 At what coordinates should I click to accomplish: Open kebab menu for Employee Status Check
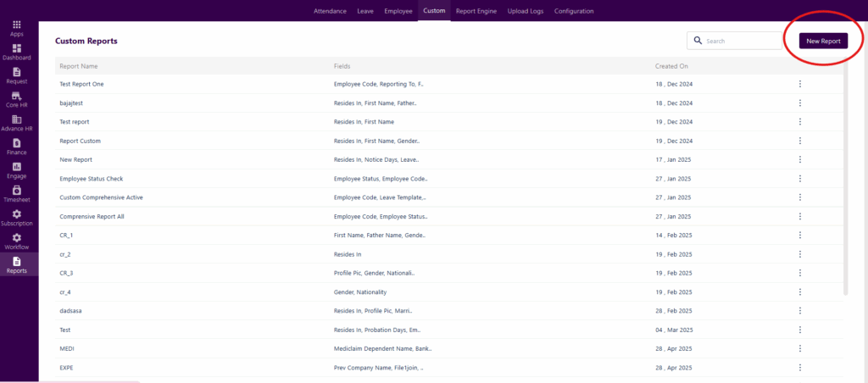click(799, 179)
